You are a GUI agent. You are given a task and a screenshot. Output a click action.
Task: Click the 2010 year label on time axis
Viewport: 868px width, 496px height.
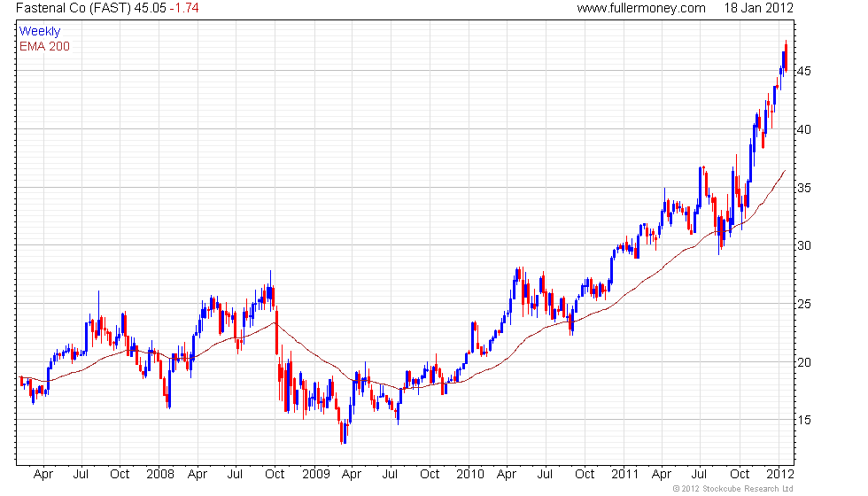tap(470, 475)
